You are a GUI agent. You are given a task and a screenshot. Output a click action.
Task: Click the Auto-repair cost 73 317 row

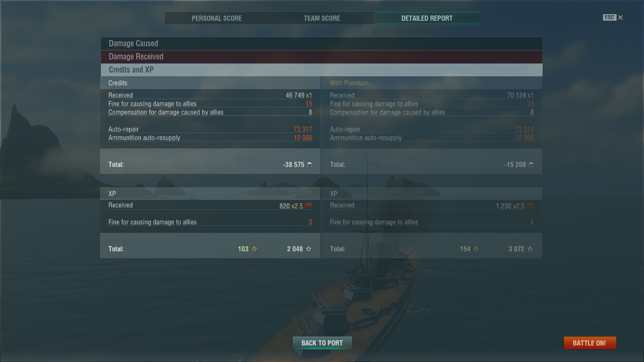(x=210, y=129)
